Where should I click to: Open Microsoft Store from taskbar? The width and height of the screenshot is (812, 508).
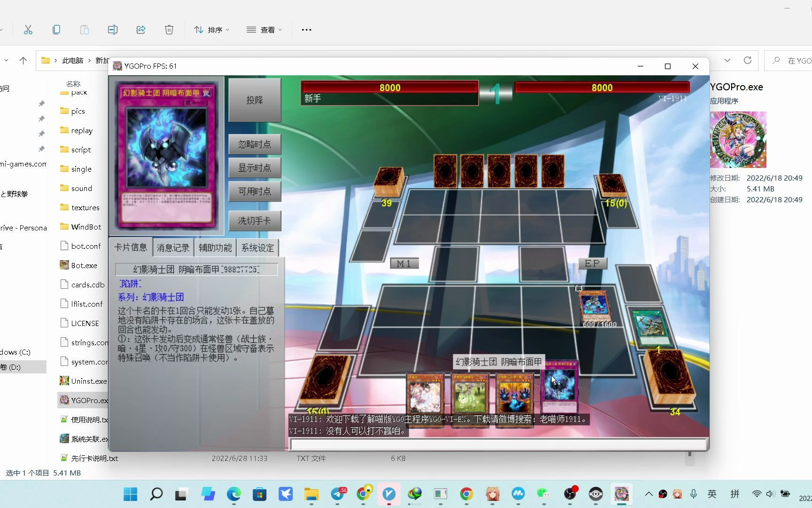click(x=259, y=494)
